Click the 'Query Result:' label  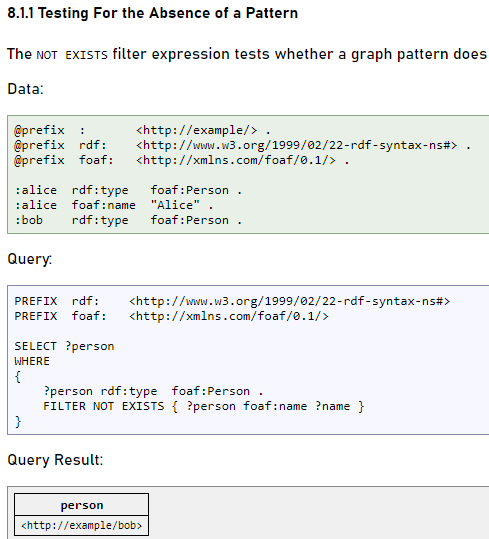coord(55,460)
